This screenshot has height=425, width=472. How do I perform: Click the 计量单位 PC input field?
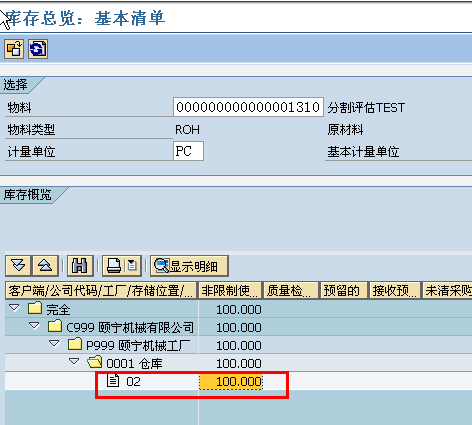(188, 151)
